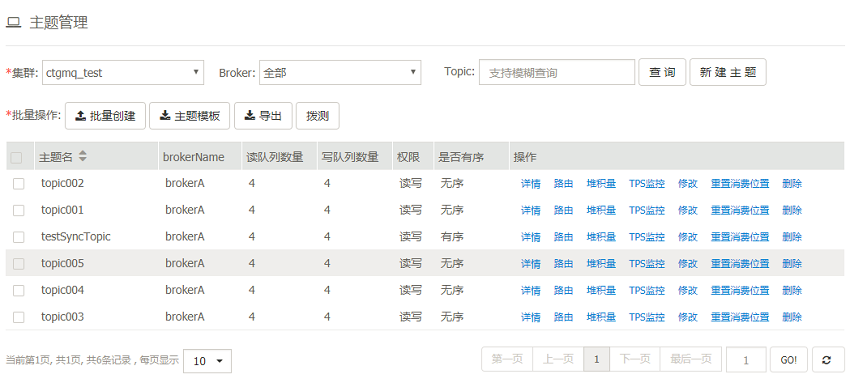Select the testSyncTopic row checkbox

click(18, 237)
